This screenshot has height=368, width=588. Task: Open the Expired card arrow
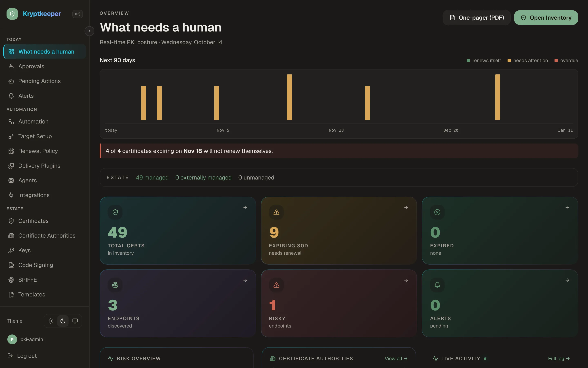click(x=567, y=208)
